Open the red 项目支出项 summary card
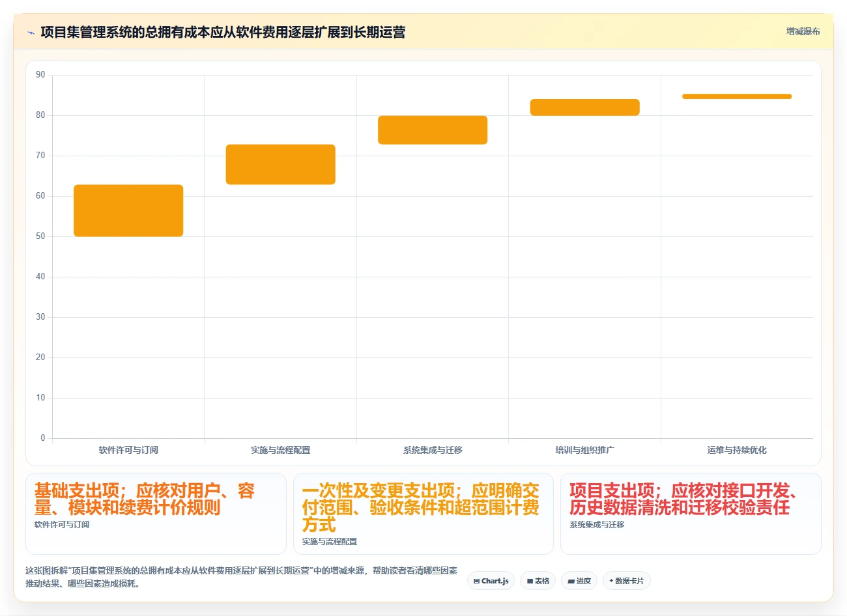847x616 pixels. coord(691,514)
